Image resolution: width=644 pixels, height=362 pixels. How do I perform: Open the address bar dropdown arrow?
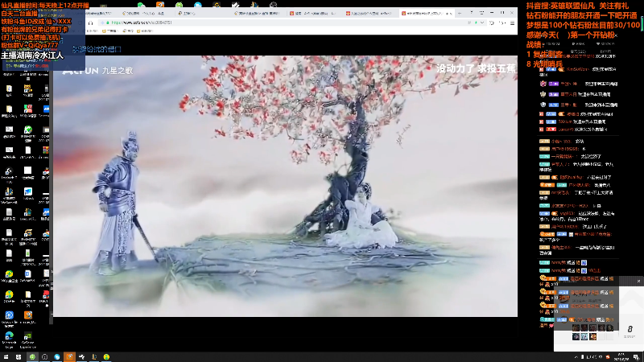[x=482, y=23]
